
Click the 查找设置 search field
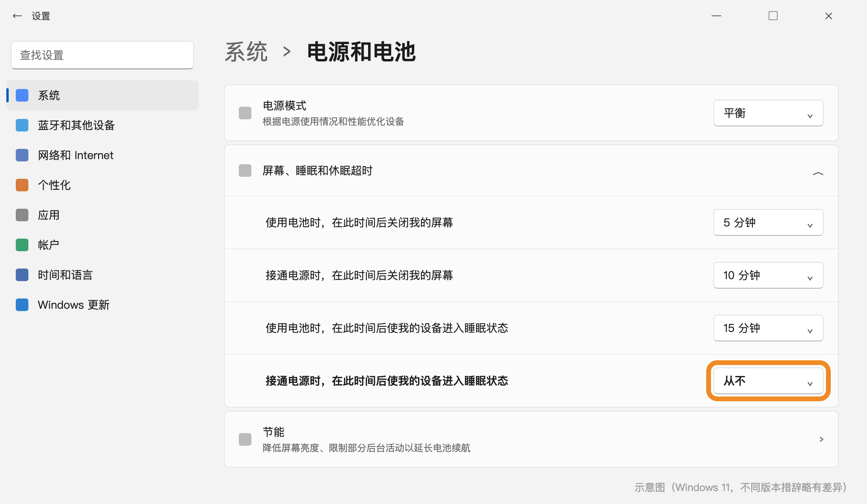pos(102,55)
